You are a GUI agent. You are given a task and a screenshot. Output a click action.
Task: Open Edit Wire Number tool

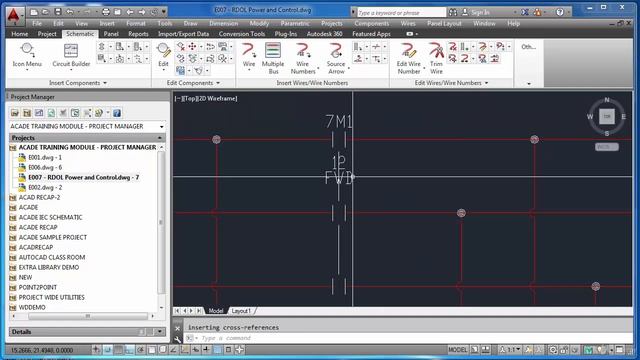[x=409, y=58]
